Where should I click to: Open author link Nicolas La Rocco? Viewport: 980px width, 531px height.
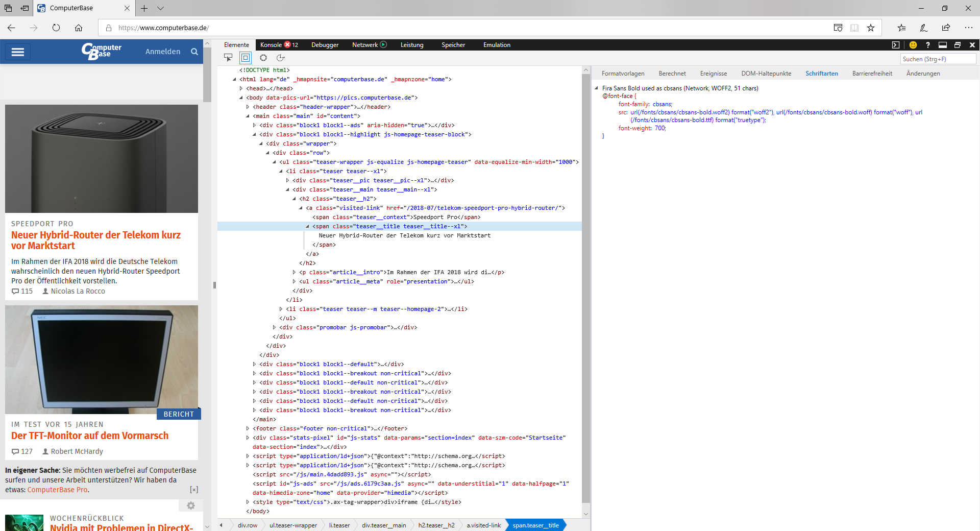pos(78,291)
